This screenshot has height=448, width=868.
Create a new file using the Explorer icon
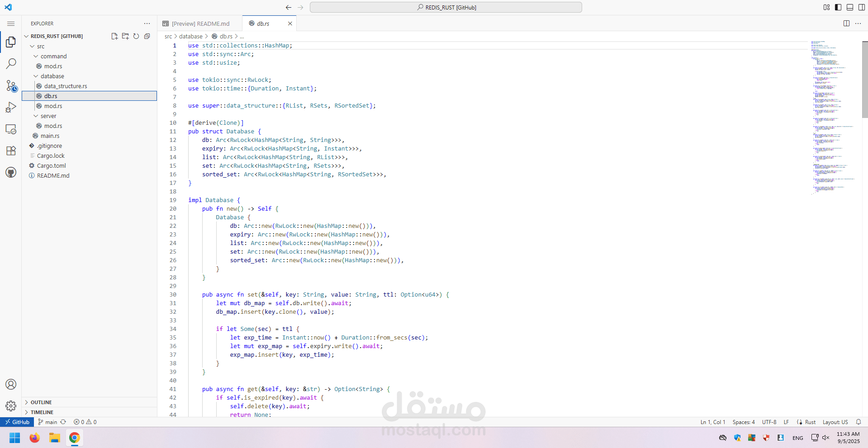[114, 36]
